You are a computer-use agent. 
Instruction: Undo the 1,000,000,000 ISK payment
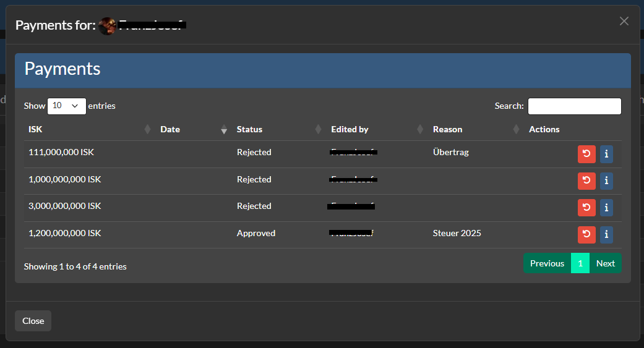[x=586, y=180]
